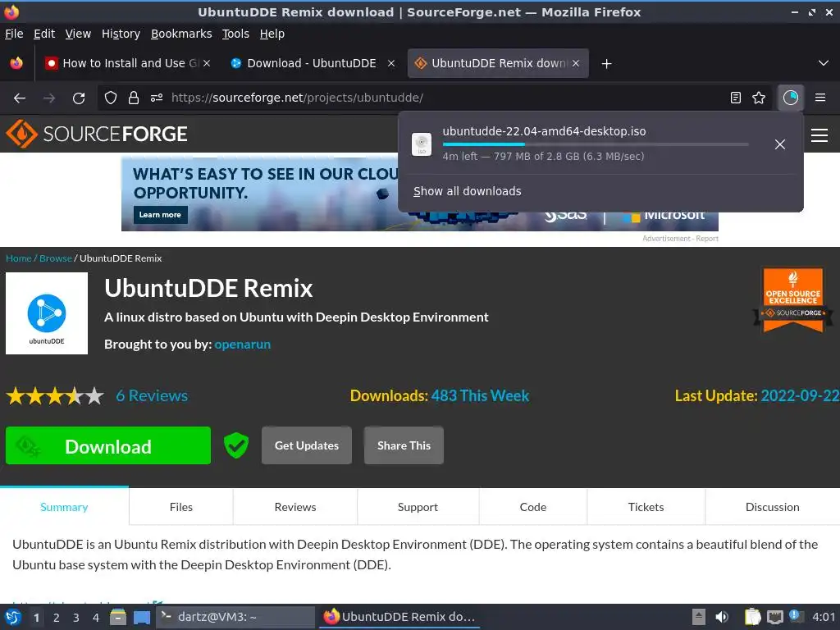The width and height of the screenshot is (840, 630).
Task: Click the ubuntuDDE project logo thumbnail
Action: (x=47, y=313)
